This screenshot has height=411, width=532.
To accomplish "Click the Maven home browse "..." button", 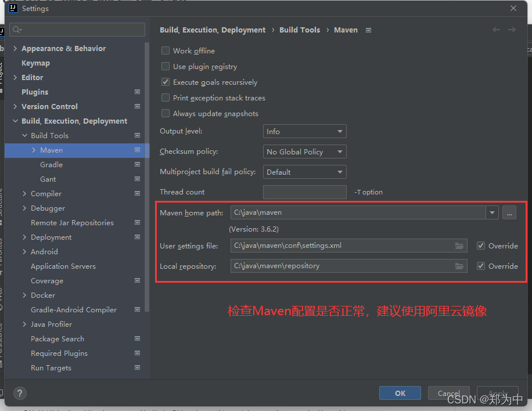I will [x=509, y=212].
